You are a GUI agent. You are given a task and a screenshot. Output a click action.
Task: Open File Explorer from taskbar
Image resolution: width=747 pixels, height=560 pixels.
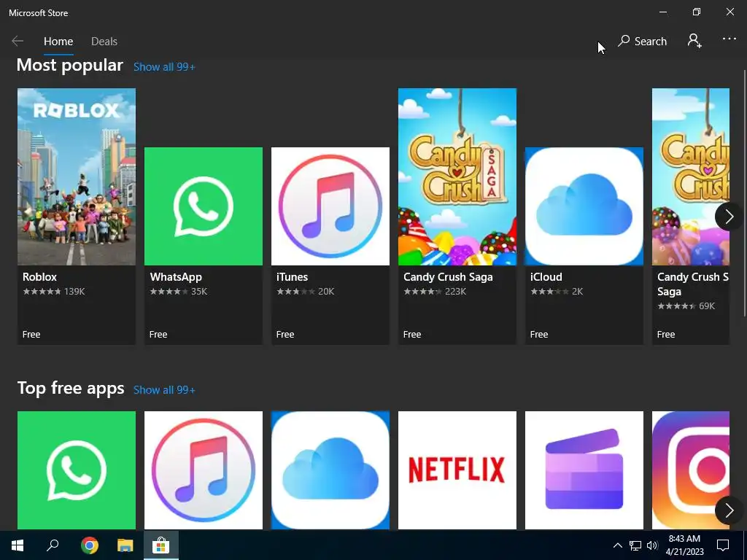coord(125,545)
